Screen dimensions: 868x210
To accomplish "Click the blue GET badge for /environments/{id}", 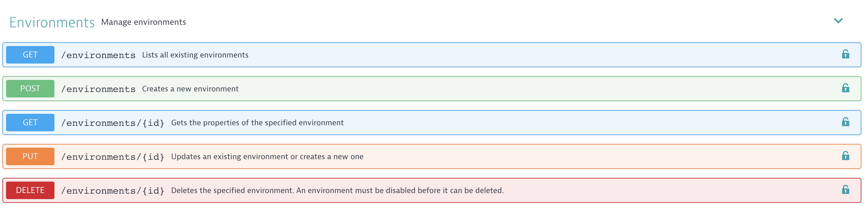I will (x=30, y=122).
